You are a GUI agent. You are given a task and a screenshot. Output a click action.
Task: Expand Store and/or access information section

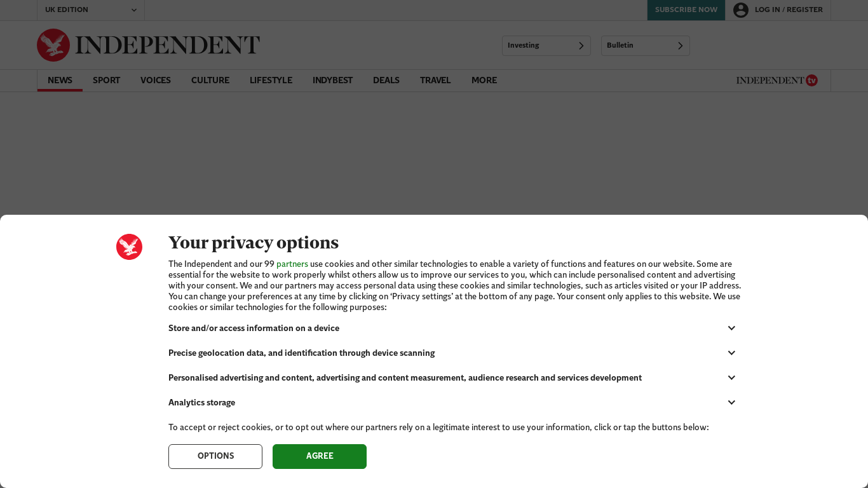tap(731, 329)
